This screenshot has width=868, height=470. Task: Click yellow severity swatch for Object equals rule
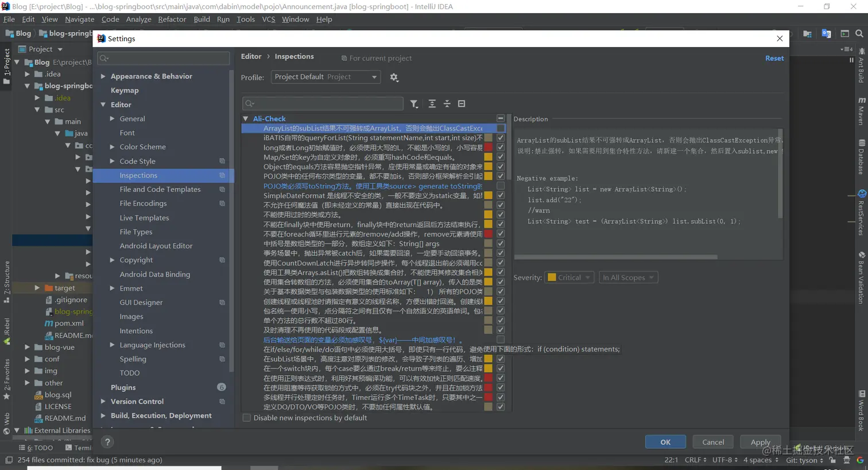[x=488, y=167]
